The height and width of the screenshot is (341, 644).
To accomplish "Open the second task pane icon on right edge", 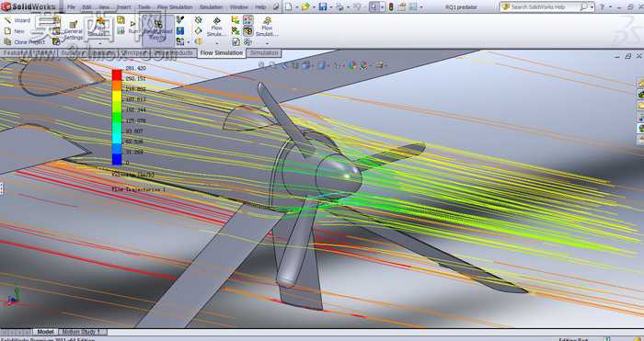I will point(640,95).
